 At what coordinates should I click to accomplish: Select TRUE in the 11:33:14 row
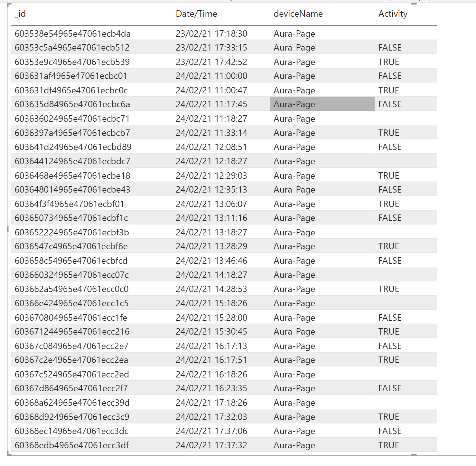coord(389,133)
